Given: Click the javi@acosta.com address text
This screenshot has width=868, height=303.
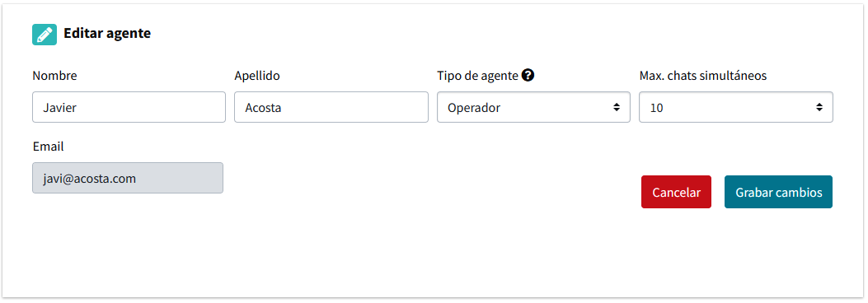Looking at the screenshot, I should click(90, 179).
